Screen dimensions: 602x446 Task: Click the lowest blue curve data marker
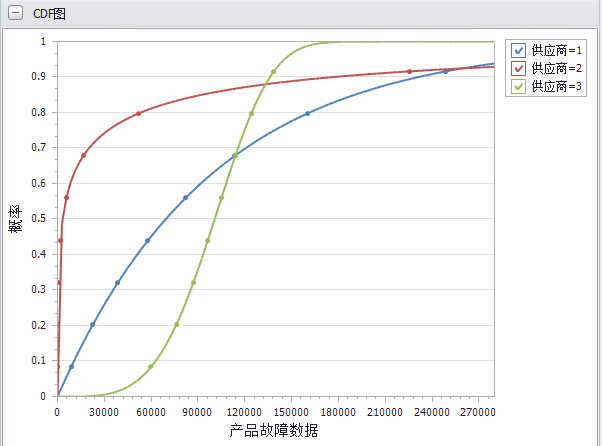[71, 367]
